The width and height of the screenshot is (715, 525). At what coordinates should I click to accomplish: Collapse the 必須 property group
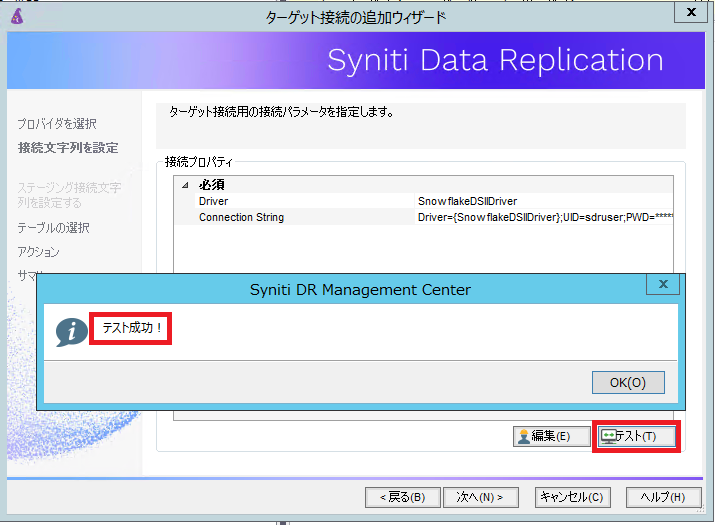185,185
